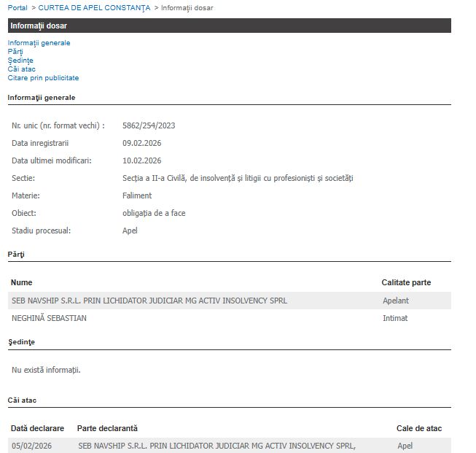Click the Nume column header
This screenshot has width=476, height=453.
[22, 282]
